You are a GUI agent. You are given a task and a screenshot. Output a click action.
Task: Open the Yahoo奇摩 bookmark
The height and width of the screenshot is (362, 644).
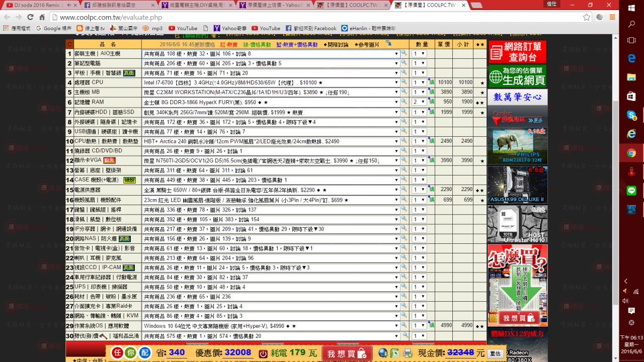pyautogui.click(x=230, y=28)
